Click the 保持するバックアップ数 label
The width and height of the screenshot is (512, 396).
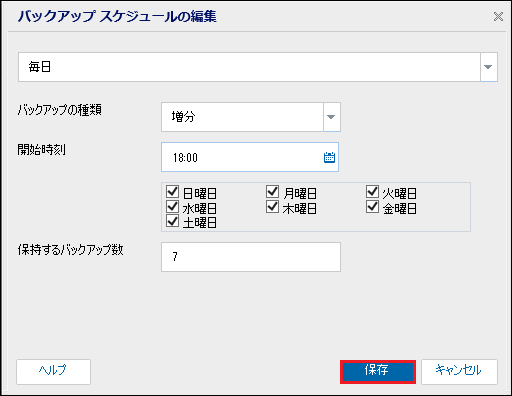pos(70,250)
